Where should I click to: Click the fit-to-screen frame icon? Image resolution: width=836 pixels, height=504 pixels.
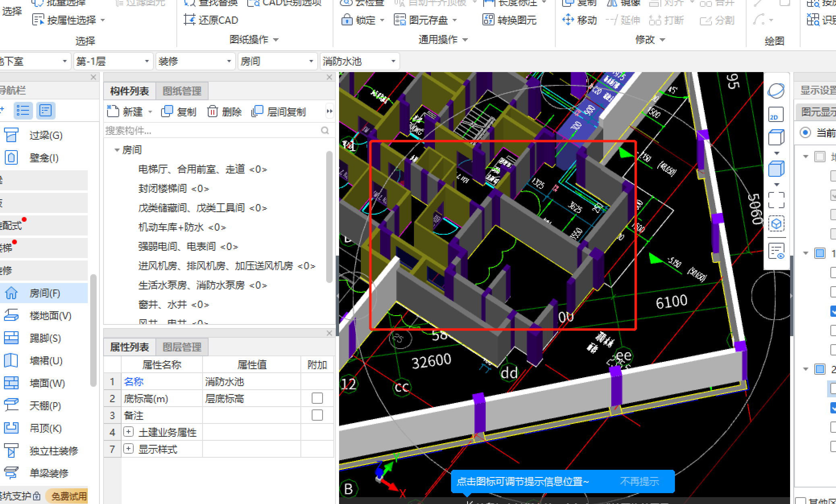pos(776,200)
